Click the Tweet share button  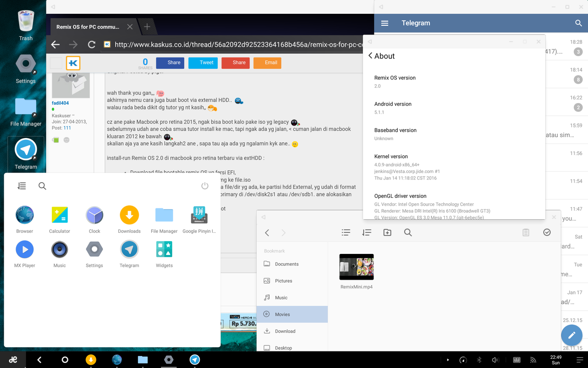[203, 63]
